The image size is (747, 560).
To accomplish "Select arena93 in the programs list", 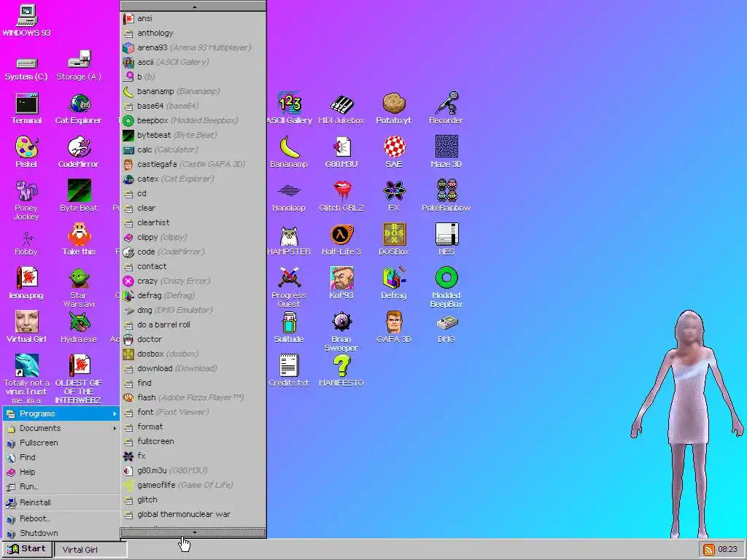I will [x=193, y=47].
